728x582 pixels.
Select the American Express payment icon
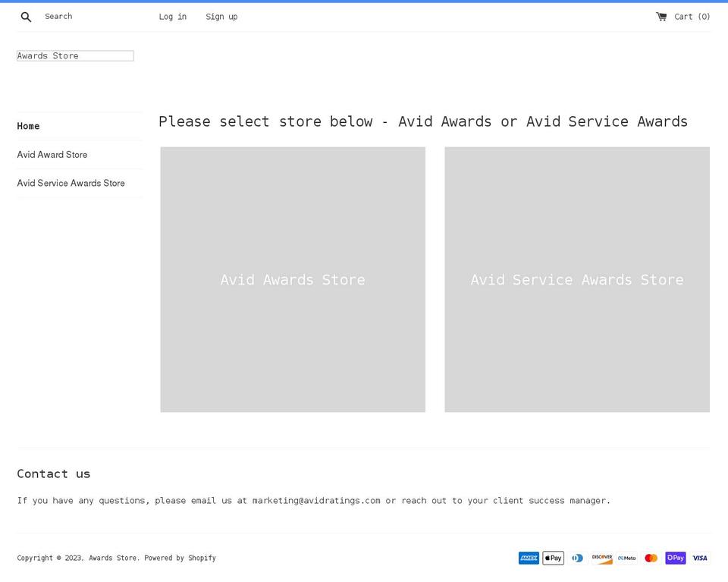click(x=529, y=558)
